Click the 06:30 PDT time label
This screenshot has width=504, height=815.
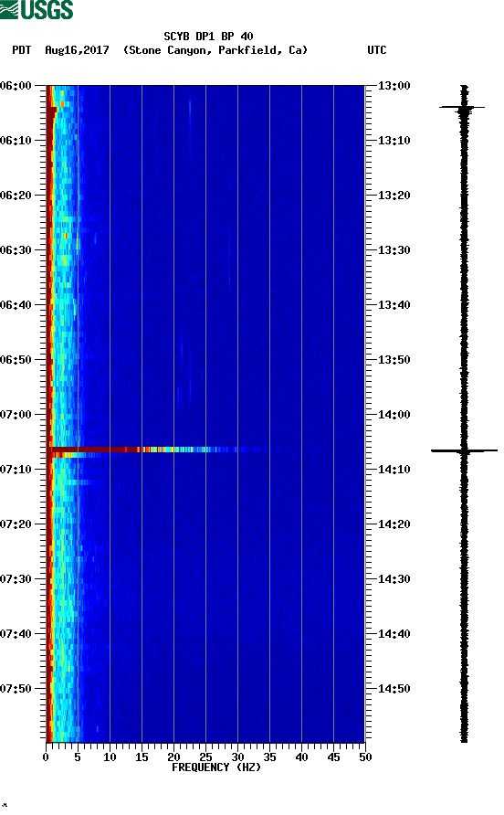[x=16, y=250]
